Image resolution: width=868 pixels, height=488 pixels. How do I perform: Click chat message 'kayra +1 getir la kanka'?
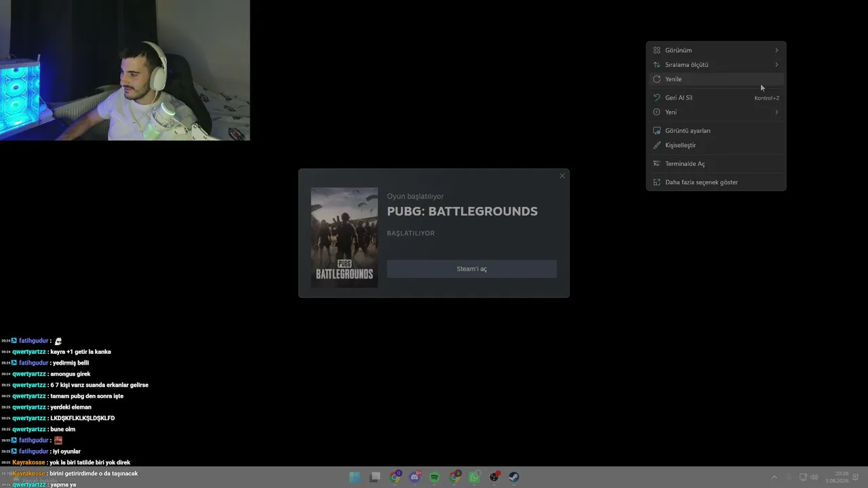click(x=81, y=352)
